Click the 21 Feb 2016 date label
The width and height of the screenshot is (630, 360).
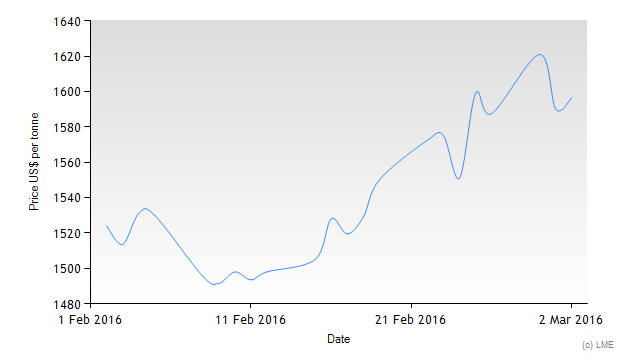click(x=411, y=320)
